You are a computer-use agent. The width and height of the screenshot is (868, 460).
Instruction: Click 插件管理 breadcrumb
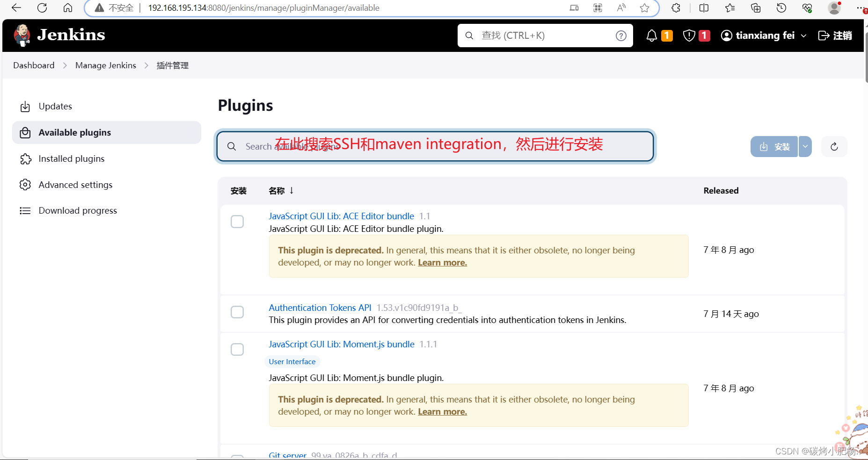click(x=173, y=65)
